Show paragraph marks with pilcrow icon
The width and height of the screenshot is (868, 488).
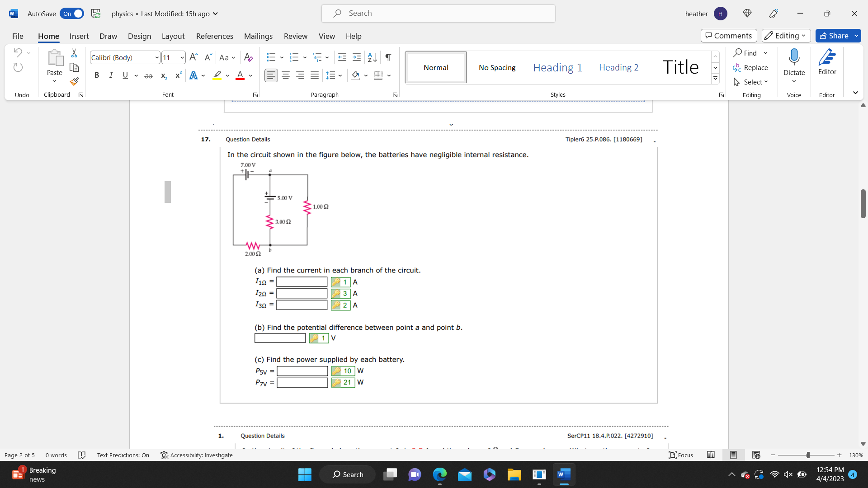(388, 57)
